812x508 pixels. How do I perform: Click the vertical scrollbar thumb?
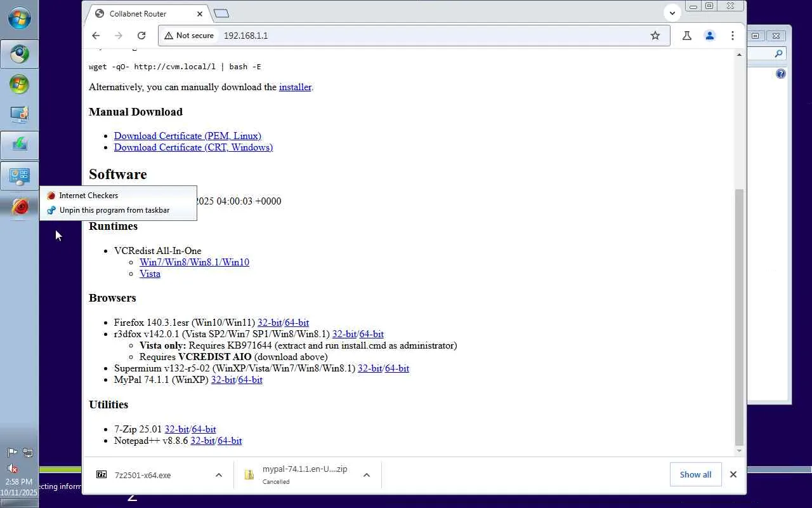tap(739, 316)
